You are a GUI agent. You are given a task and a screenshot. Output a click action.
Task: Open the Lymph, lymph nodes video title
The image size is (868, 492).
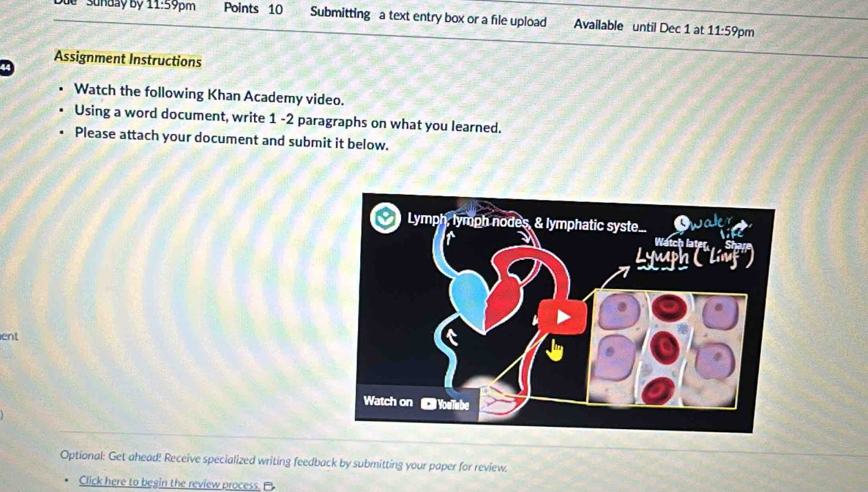[x=526, y=223]
